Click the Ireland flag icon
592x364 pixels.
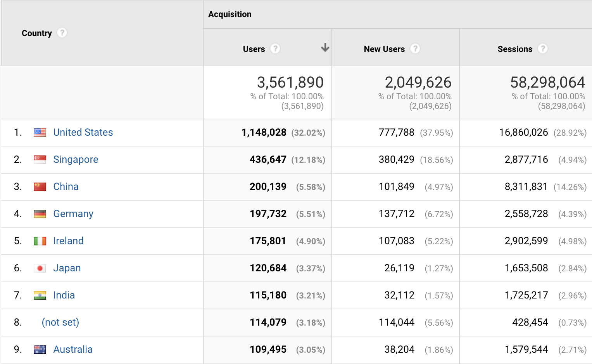coord(40,241)
